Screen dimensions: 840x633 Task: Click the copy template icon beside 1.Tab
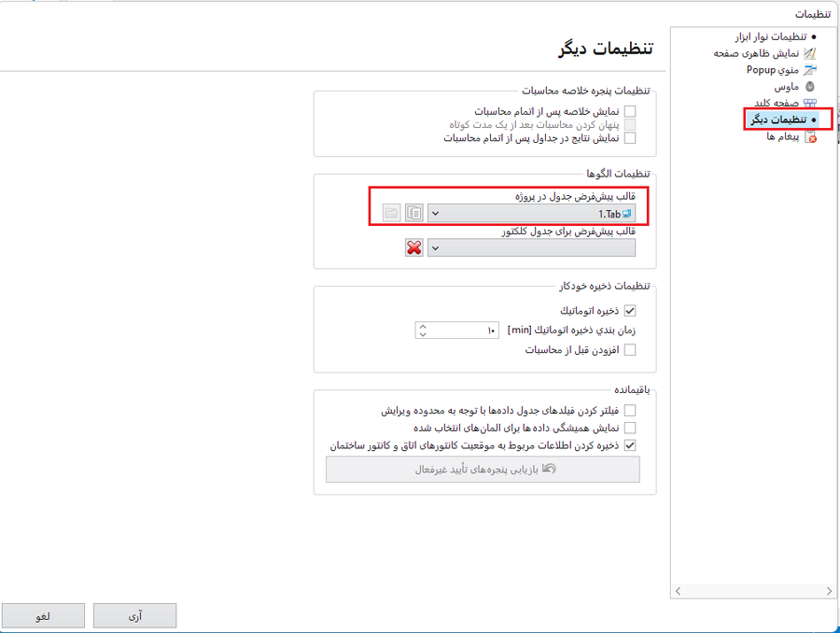coord(413,214)
